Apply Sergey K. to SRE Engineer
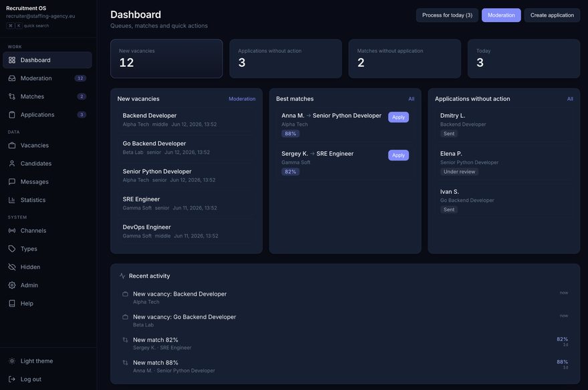 click(x=398, y=155)
